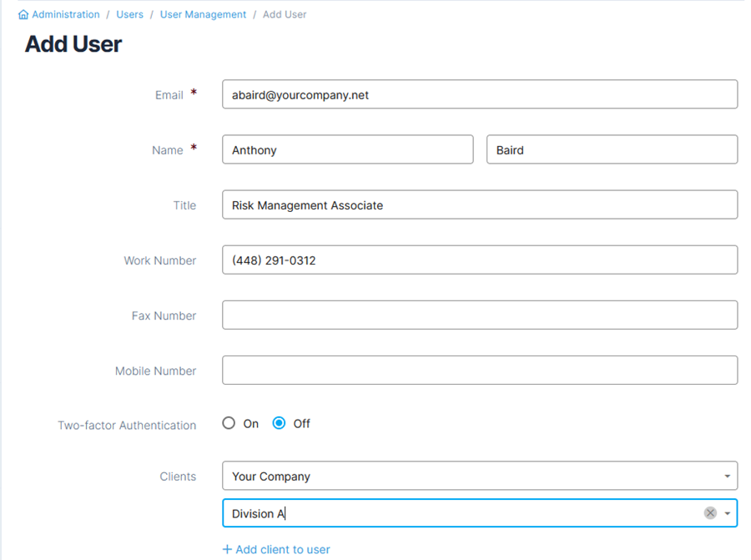Focus the empty Fax Number field

(480, 315)
